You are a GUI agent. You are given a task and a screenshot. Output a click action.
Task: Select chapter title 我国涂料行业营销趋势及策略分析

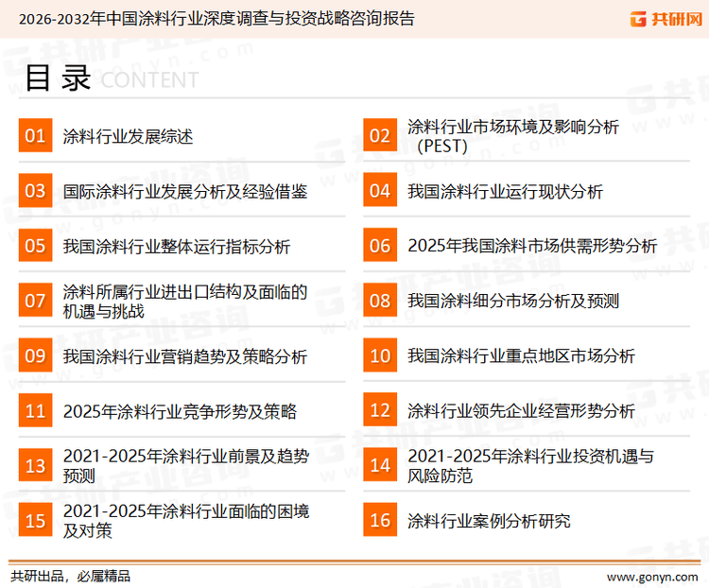click(185, 356)
